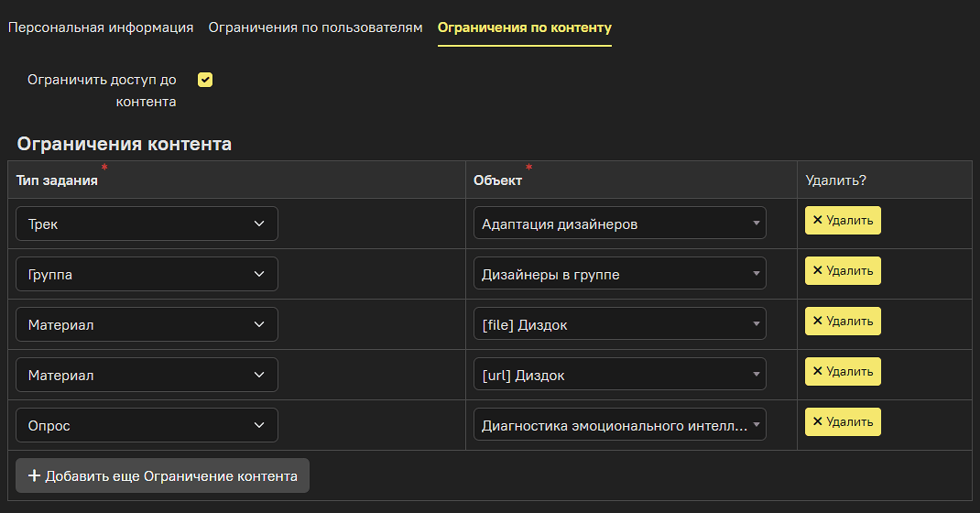980x513 pixels.
Task: Click the plus icon on add restriction button
Action: (x=35, y=476)
